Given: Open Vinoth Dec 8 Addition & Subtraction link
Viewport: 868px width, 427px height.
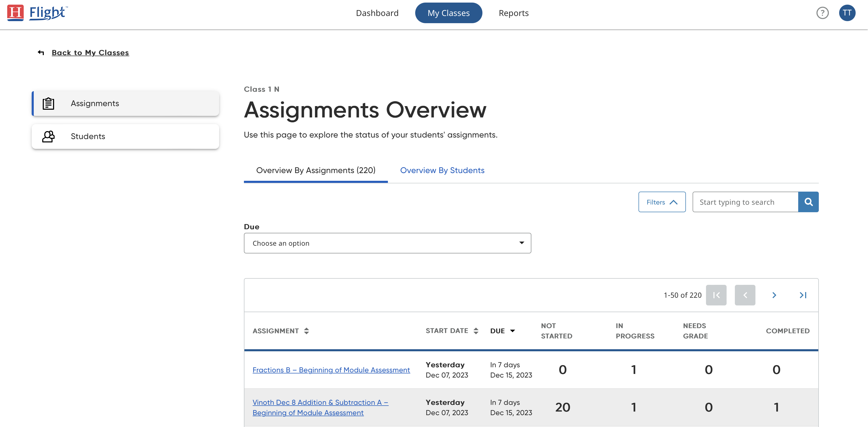Looking at the screenshot, I should pos(320,402).
